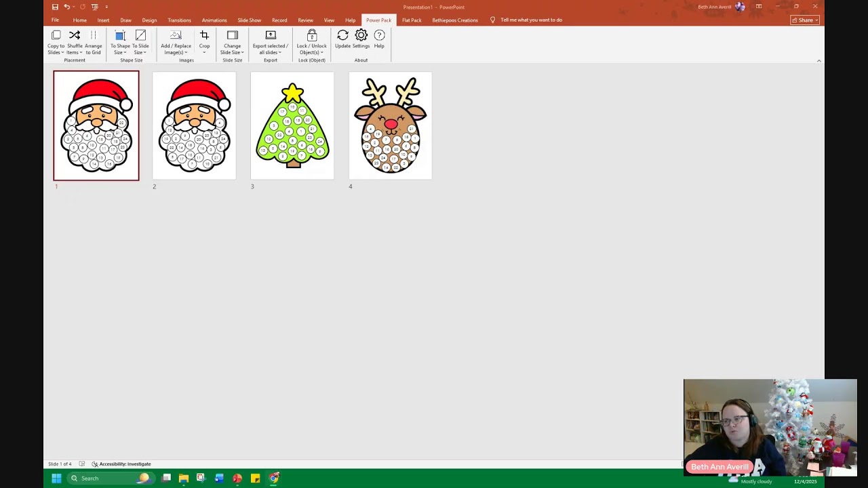Open the Shuffle Items dropdown
Image resolution: width=868 pixels, height=488 pixels.
[75, 43]
